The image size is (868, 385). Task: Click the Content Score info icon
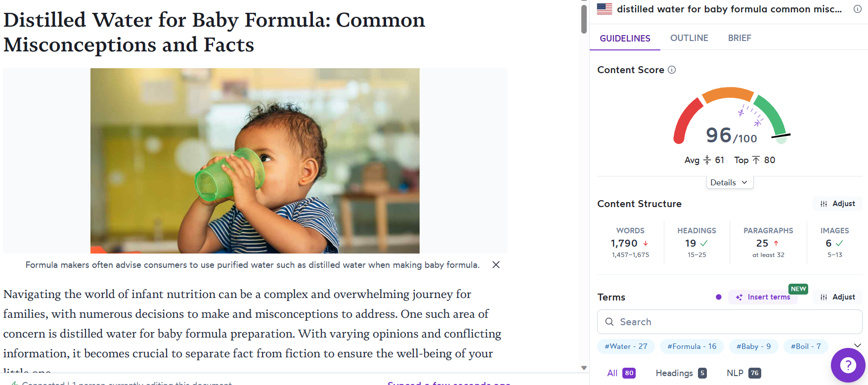click(672, 70)
